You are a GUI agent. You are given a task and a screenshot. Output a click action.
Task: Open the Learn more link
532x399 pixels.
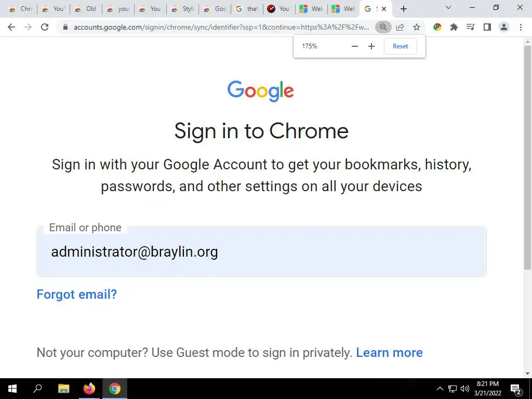click(x=389, y=353)
